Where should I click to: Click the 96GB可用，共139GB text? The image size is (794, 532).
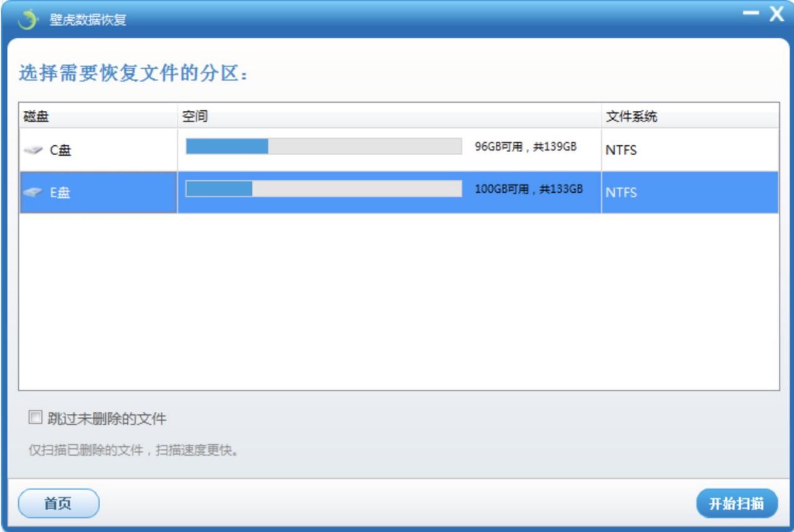click(x=525, y=147)
